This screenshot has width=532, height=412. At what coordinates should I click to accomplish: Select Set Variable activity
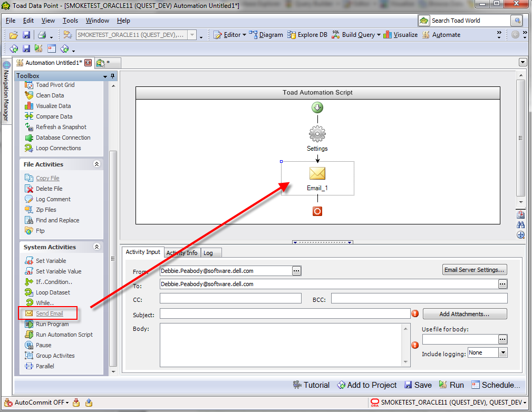point(45,260)
